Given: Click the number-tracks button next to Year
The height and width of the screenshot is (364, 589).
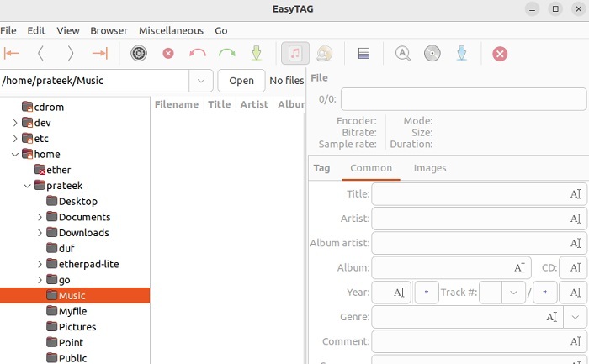Looking at the screenshot, I should (427, 293).
